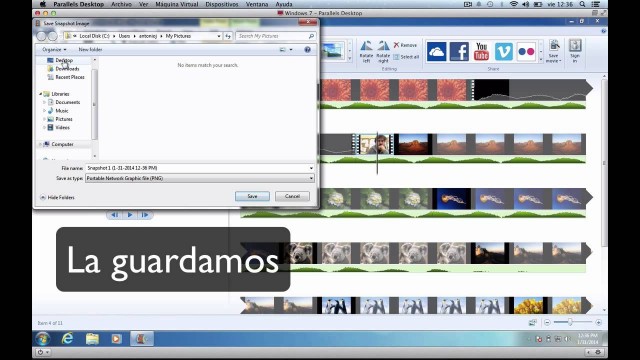This screenshot has height=360, width=640.
Task: Open the Organize dropdown
Action: (x=54, y=49)
